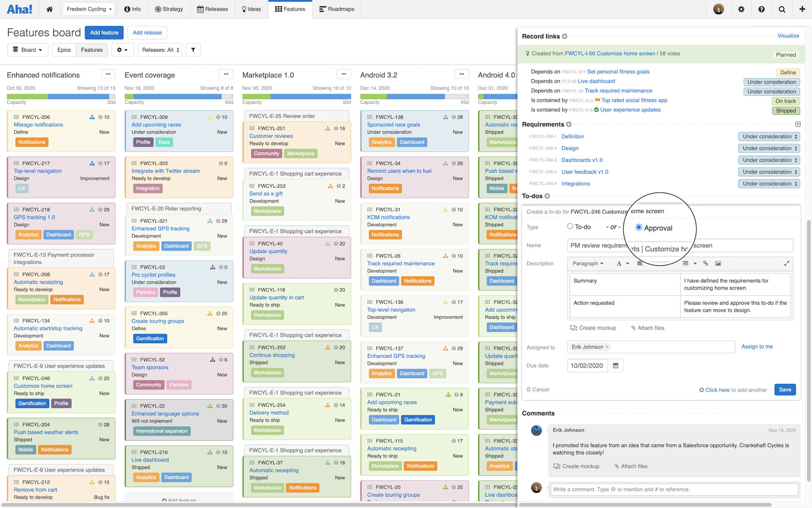Insert a table in the description editor
Viewport: 812px width, 508px height.
tap(685, 263)
